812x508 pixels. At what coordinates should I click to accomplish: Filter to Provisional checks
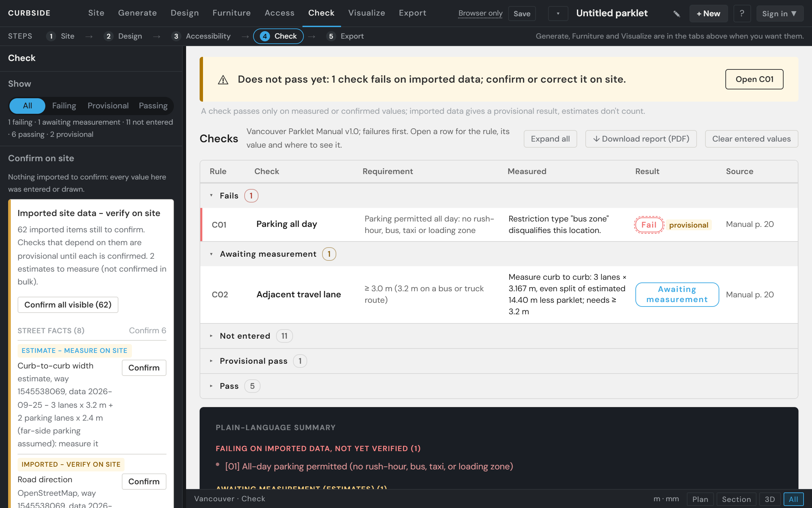coord(108,106)
